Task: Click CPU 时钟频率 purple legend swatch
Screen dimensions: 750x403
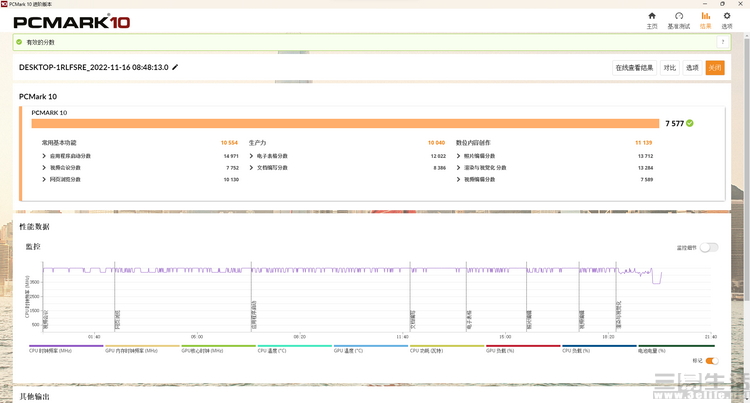Action: pyautogui.click(x=66, y=346)
